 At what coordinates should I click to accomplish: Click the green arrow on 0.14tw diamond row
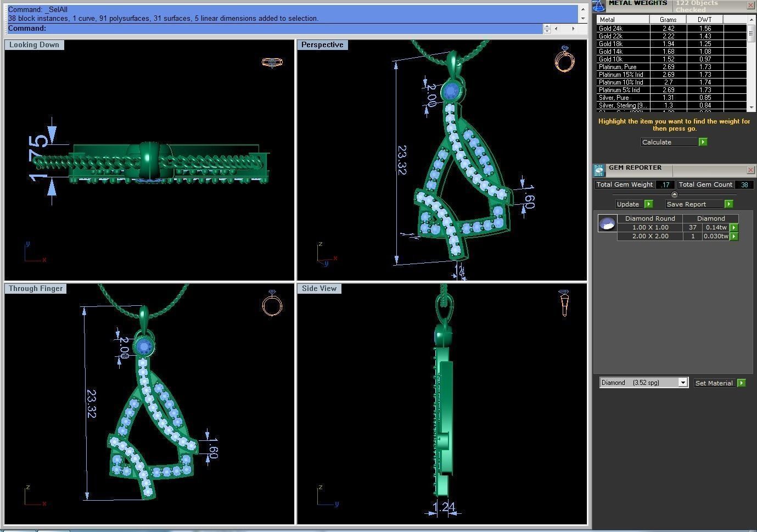(x=734, y=227)
